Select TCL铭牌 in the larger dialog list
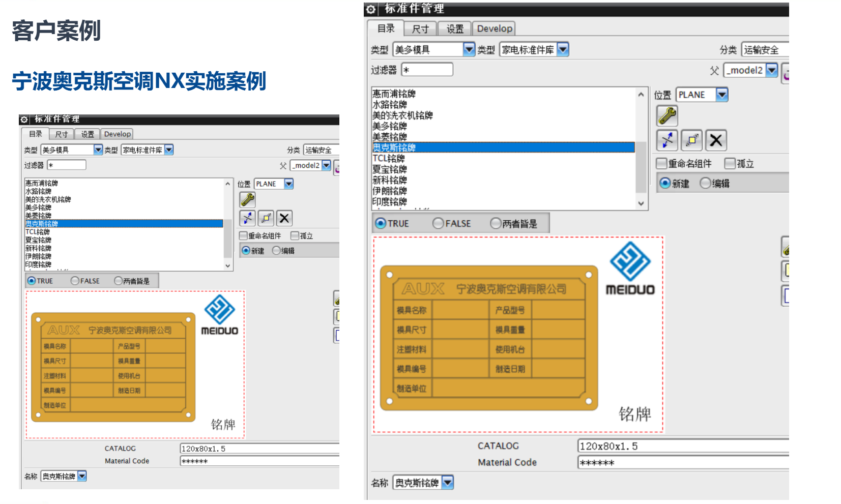The width and height of the screenshot is (841, 504). pos(389,158)
